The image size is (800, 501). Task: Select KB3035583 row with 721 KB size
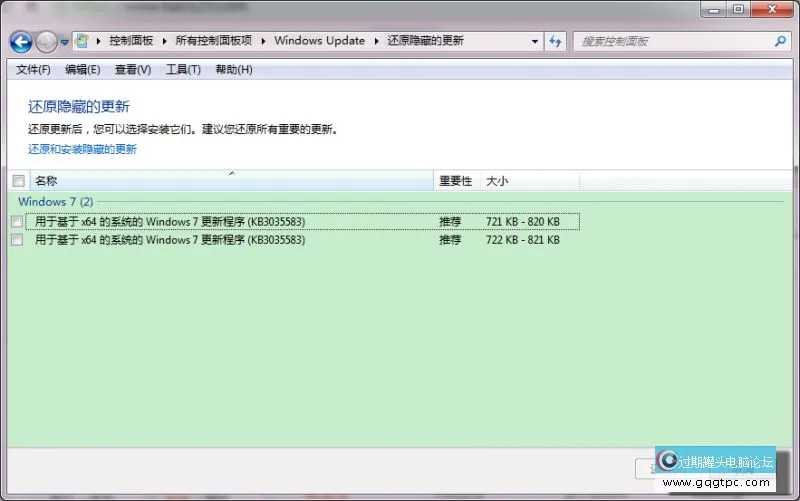tap(303, 221)
